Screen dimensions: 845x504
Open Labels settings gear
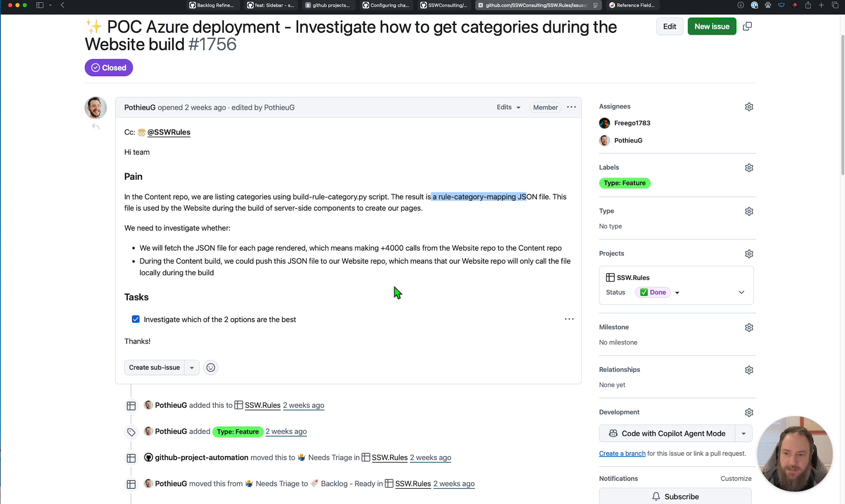coord(749,168)
